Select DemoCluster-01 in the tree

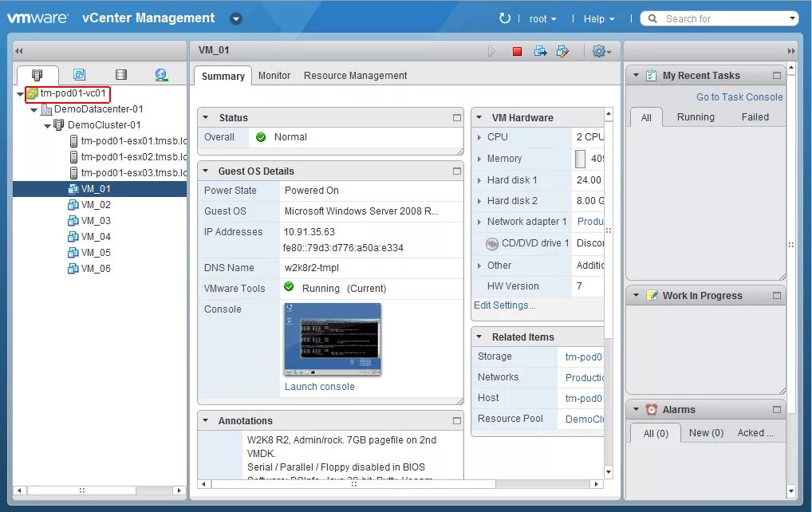[x=104, y=125]
